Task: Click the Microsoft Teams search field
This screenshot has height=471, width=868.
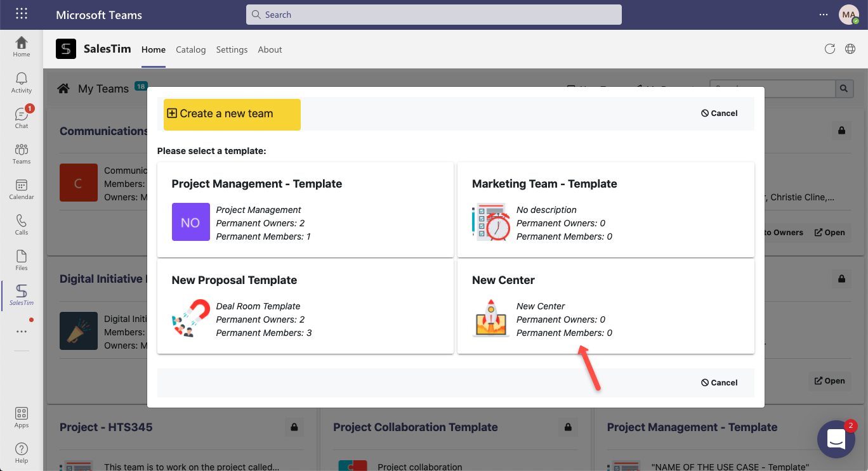Action: [433, 15]
